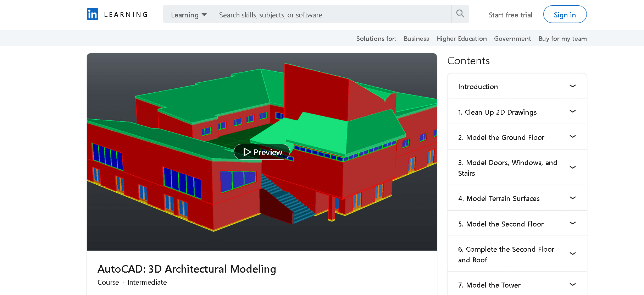The height and width of the screenshot is (295, 644).
Task: Expand Model Doors, Windows, and Stairs chevron
Action: pyautogui.click(x=572, y=167)
